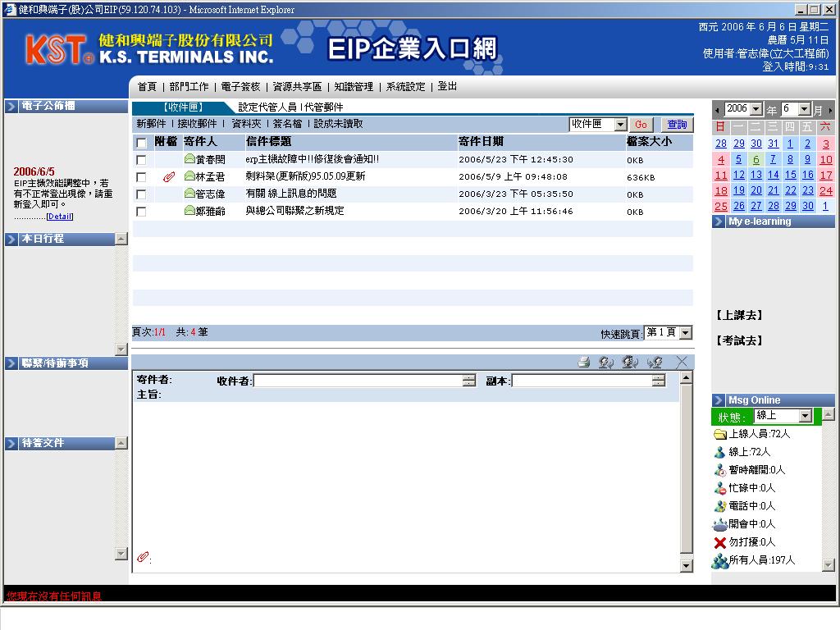Check the box for 管志偉's message
This screenshot has width=840, height=630.
point(141,194)
